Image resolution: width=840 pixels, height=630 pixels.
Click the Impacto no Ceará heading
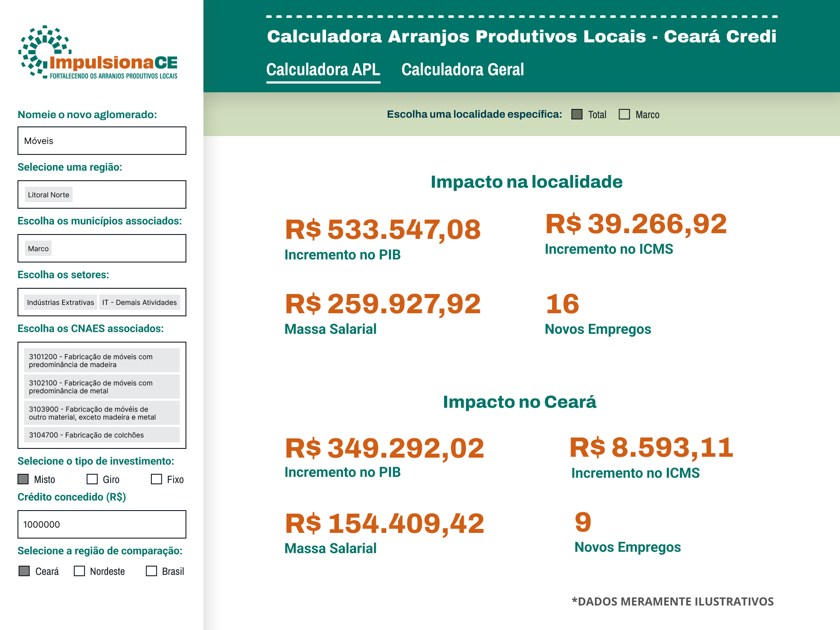click(519, 402)
